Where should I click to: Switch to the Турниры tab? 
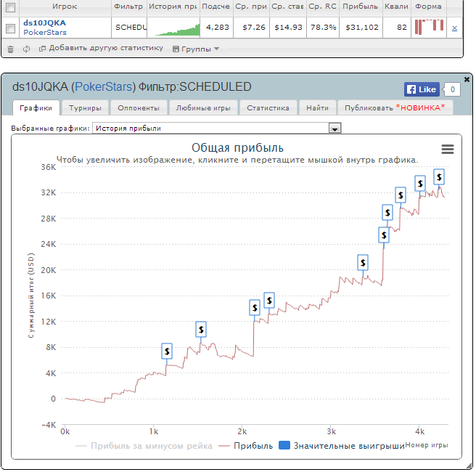(x=85, y=107)
